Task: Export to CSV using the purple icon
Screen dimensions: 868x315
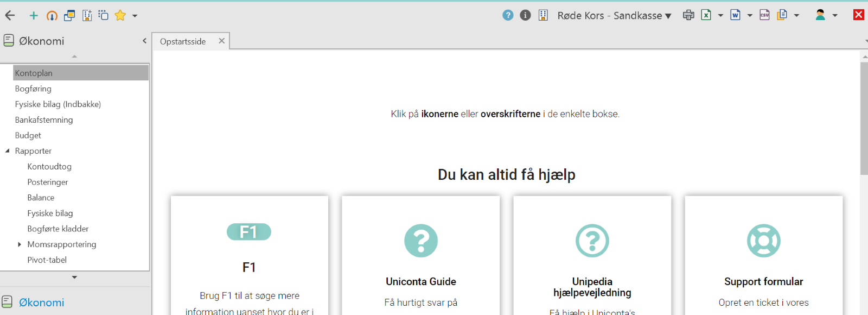Action: coord(764,15)
